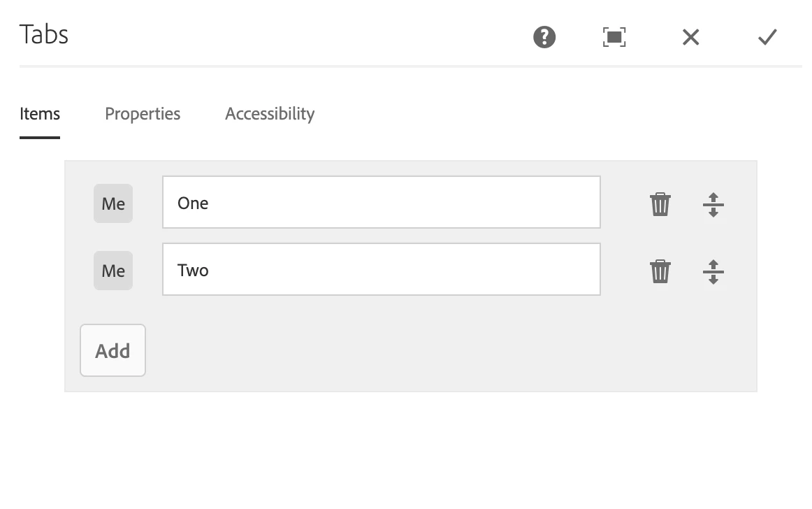
Task: Click the reorder handle for item "One"
Action: (713, 205)
